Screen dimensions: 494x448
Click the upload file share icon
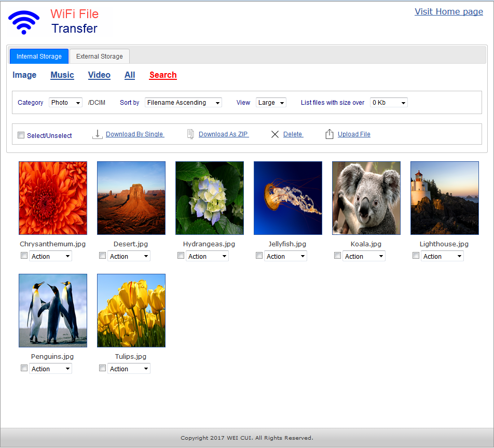(329, 134)
